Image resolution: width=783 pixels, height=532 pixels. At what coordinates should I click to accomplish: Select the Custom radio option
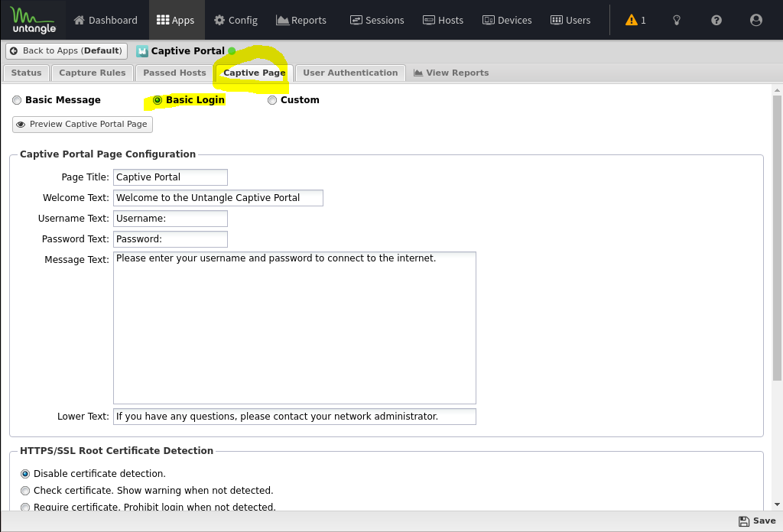pyautogui.click(x=272, y=100)
